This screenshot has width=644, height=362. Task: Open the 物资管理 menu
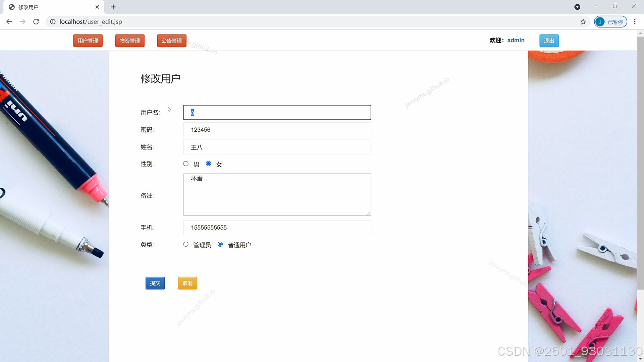tap(130, 41)
